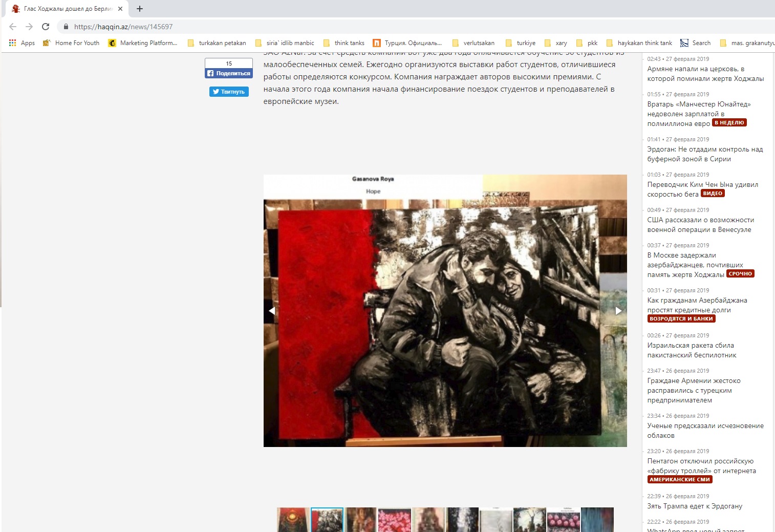The height and width of the screenshot is (532, 775).
Task: Go forward with the browser forward arrow
Action: pyautogui.click(x=29, y=27)
